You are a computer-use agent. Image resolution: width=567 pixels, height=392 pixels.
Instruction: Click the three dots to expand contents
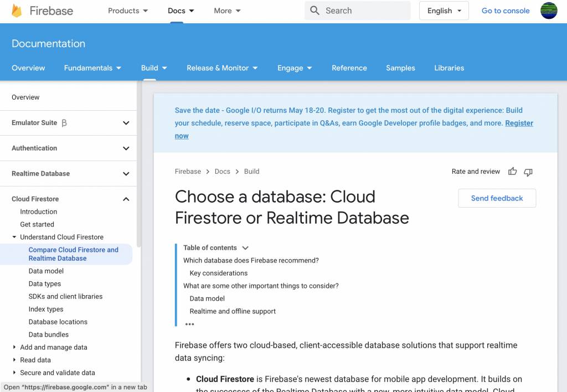tap(189, 324)
